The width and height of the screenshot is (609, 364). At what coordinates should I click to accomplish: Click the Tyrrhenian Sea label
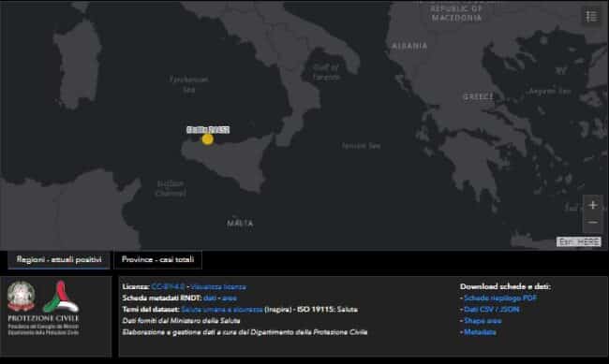[x=189, y=84]
